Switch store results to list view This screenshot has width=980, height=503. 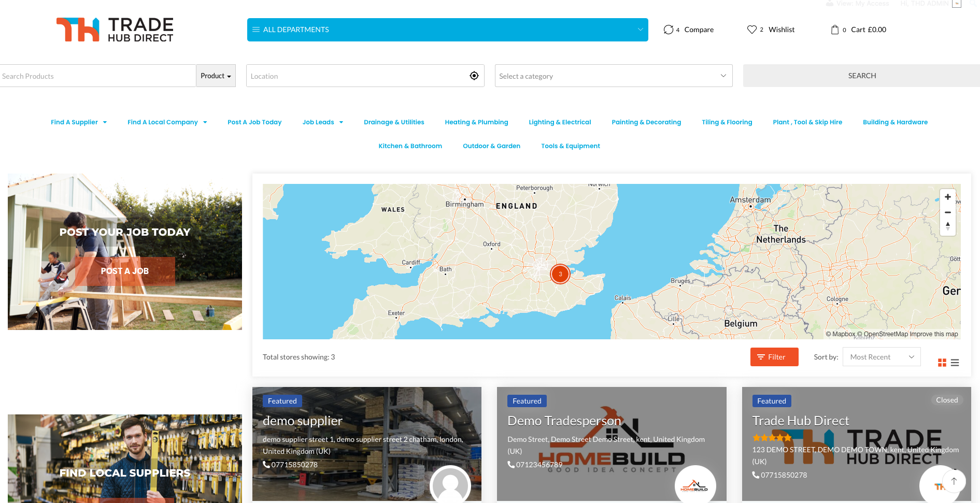click(x=955, y=363)
